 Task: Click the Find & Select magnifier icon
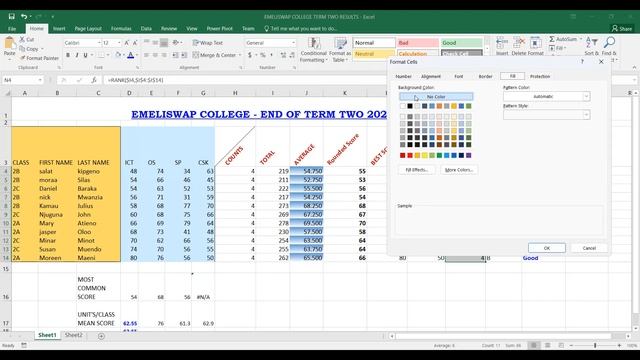(609, 42)
